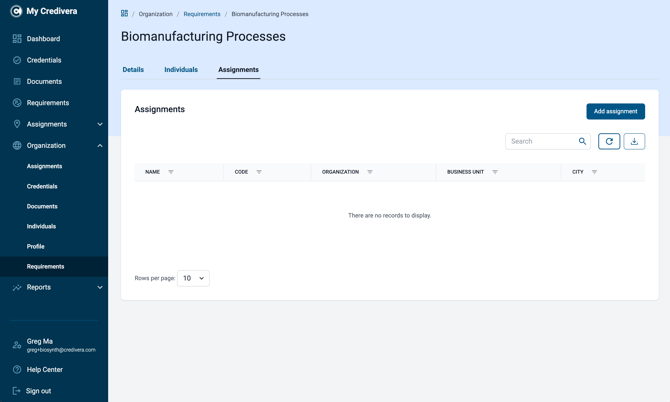Expand the Assignments sidebar menu chevron
The height and width of the screenshot is (402, 670).
[100, 124]
